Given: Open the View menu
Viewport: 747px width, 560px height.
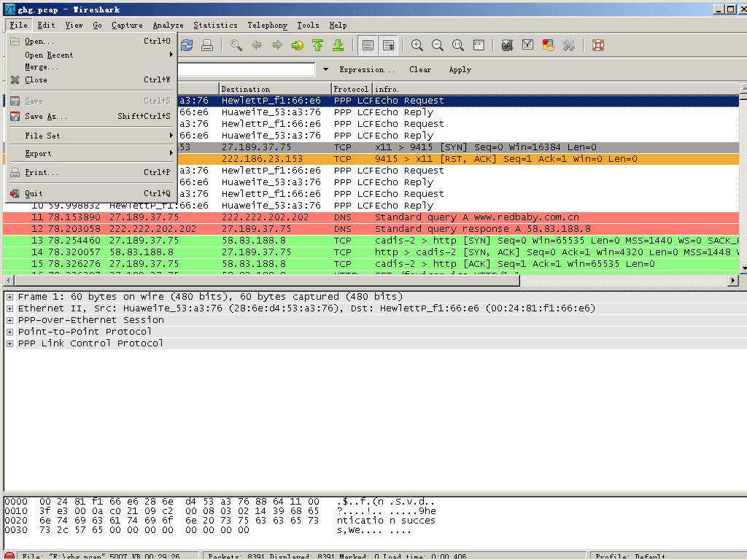Looking at the screenshot, I should tap(74, 26).
